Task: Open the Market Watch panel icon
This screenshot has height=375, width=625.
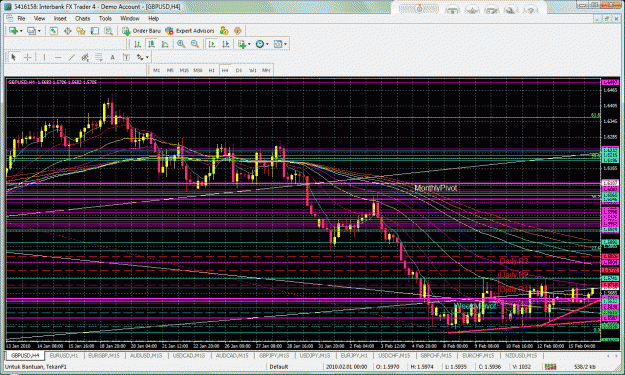Action: click(x=53, y=31)
